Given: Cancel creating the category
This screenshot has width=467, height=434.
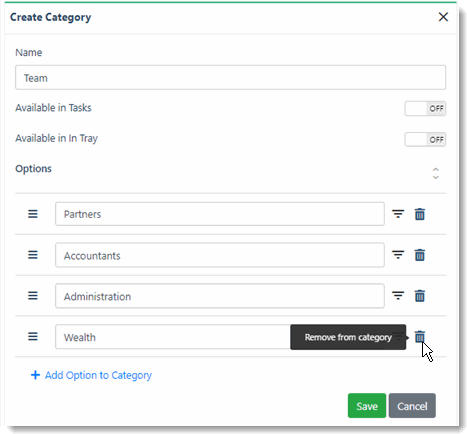Looking at the screenshot, I should [x=412, y=406].
